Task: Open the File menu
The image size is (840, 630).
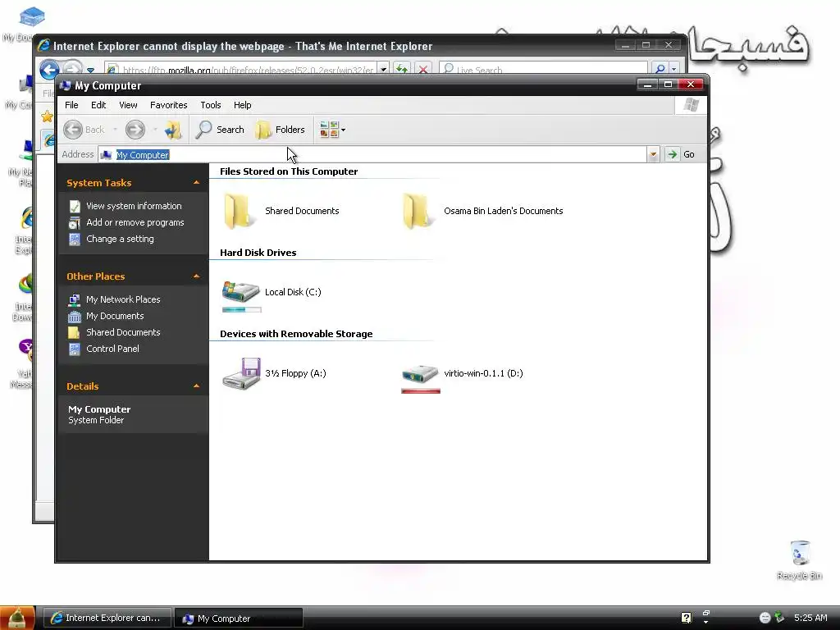Action: [71, 105]
